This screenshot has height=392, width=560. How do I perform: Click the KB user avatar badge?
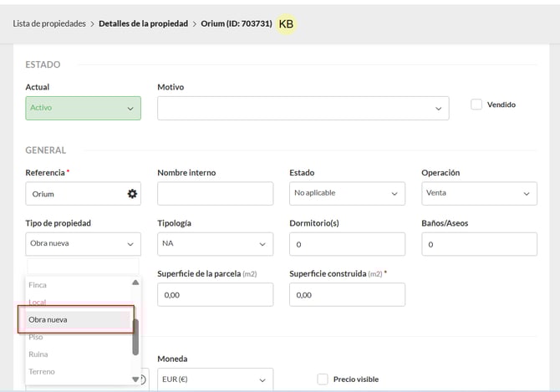click(x=286, y=24)
